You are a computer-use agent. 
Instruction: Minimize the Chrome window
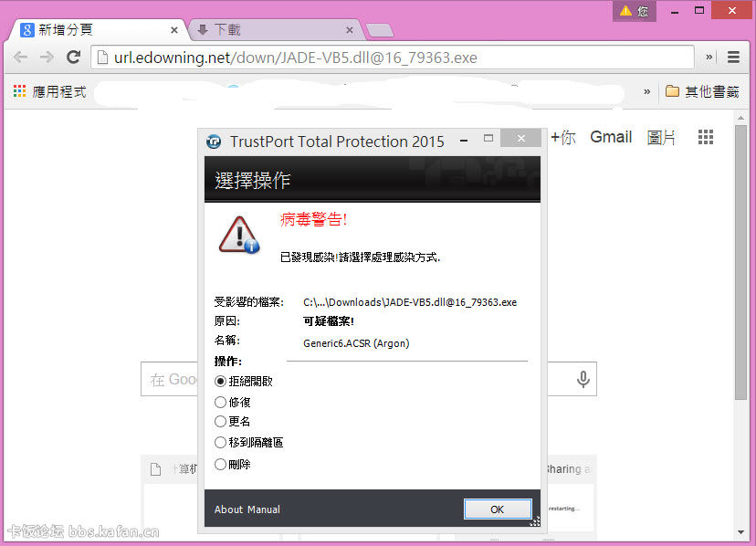[675, 11]
